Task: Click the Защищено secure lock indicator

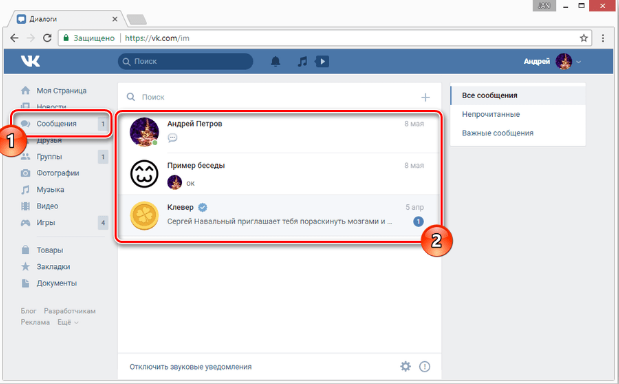Action: [x=88, y=38]
